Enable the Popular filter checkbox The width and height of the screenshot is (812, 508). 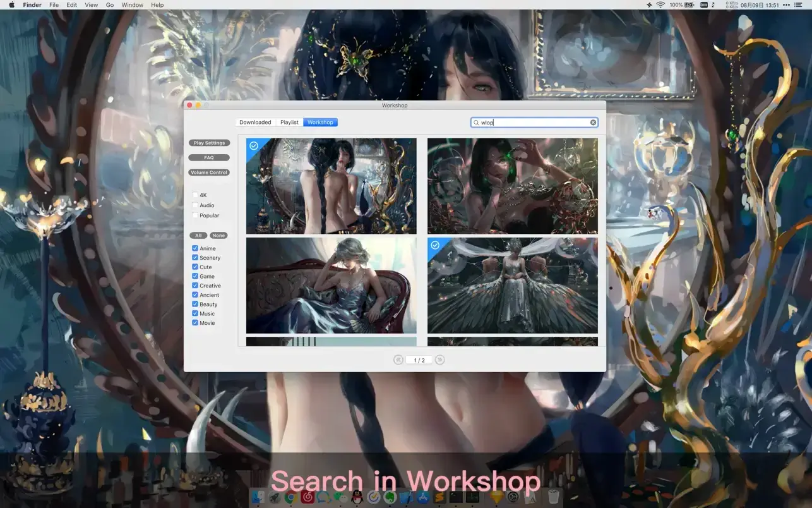195,215
